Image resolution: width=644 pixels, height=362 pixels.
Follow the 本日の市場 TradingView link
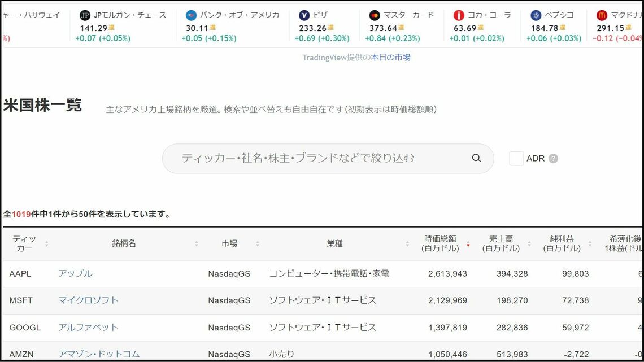[390, 56]
